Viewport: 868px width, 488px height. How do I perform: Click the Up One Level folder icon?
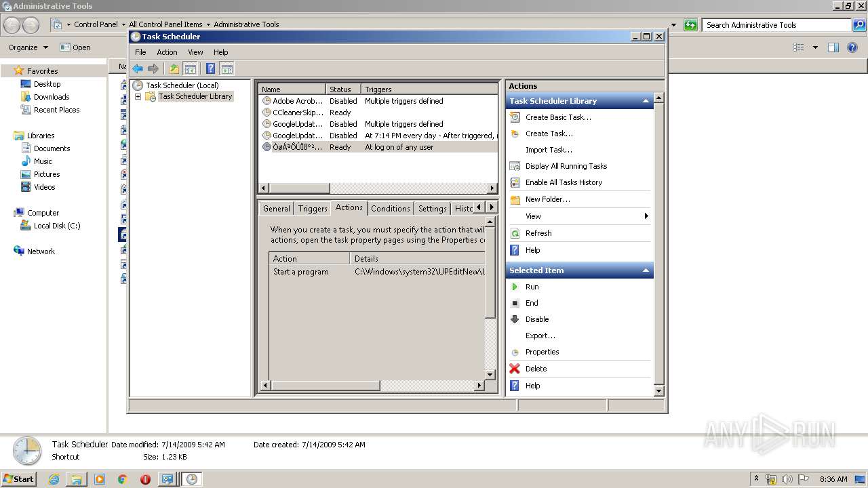pos(174,68)
